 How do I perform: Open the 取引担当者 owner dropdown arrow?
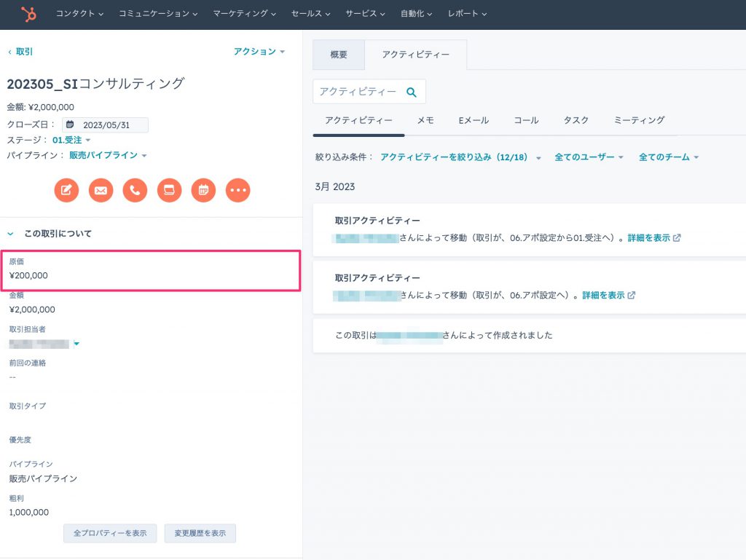(76, 343)
